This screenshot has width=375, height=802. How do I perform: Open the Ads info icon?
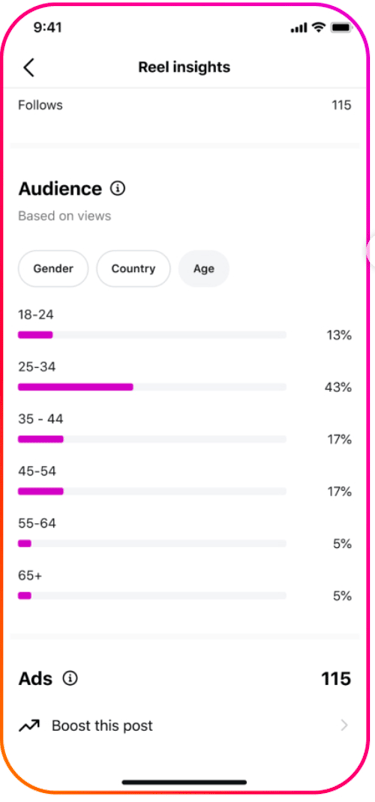(x=70, y=679)
